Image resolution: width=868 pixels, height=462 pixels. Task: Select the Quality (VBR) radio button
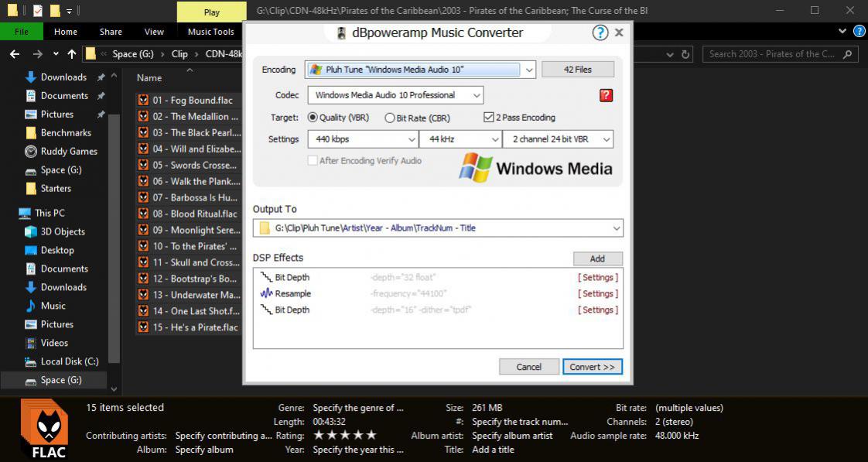click(313, 118)
